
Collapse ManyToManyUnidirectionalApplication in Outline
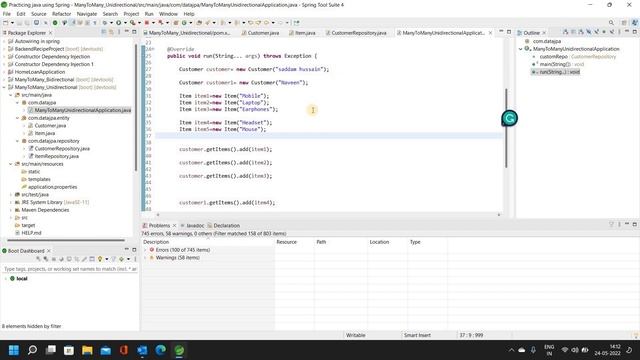521,49
